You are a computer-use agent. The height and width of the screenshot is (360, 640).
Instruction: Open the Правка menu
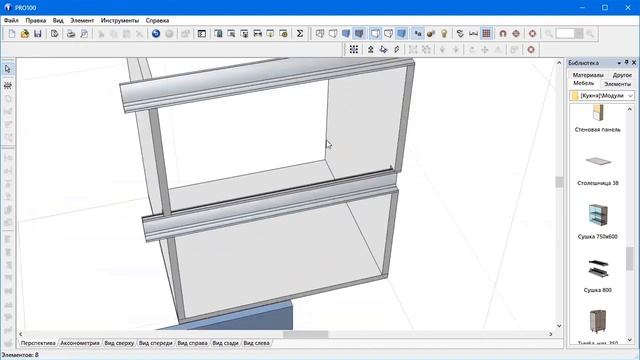(36, 20)
